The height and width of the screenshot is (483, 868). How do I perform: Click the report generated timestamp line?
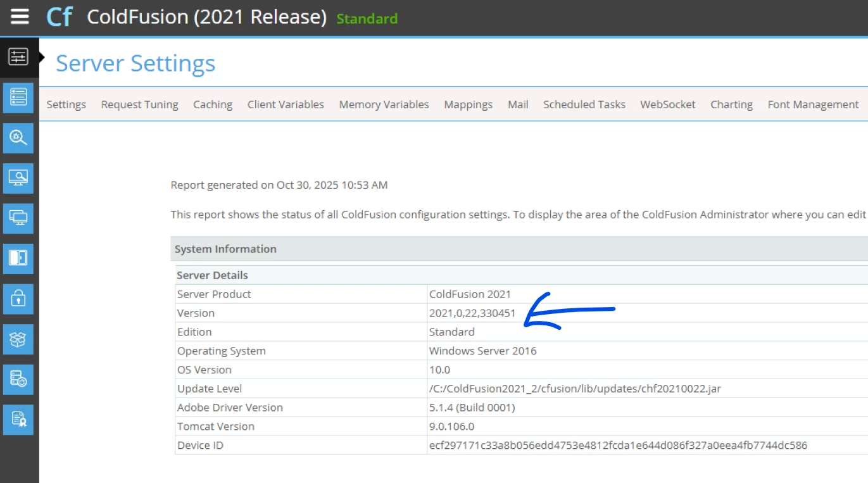pyautogui.click(x=279, y=185)
